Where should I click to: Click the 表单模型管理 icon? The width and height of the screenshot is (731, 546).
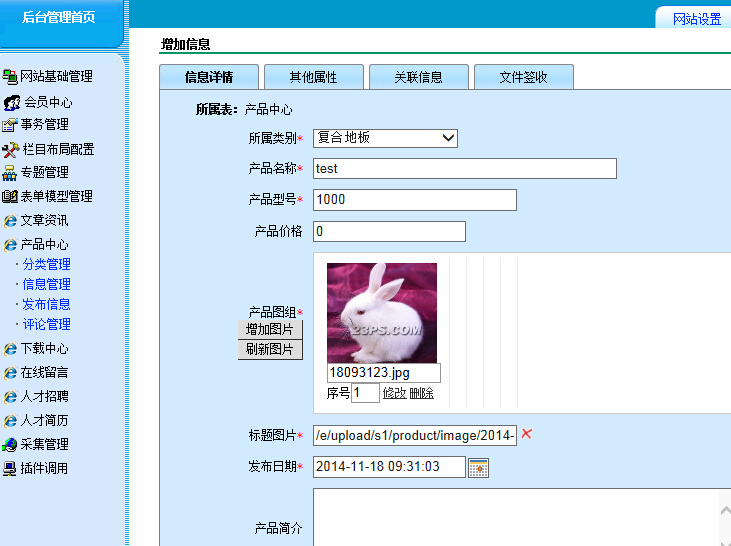[10, 197]
